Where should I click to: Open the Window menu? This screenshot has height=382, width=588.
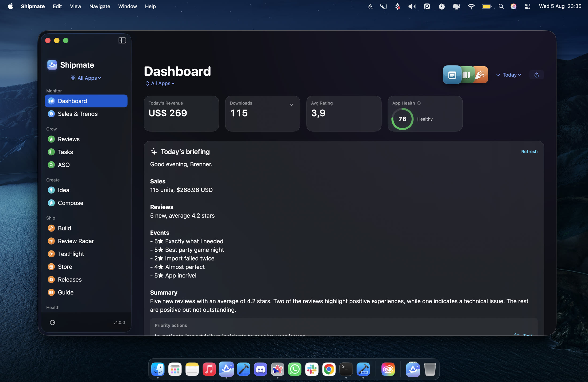(x=127, y=6)
